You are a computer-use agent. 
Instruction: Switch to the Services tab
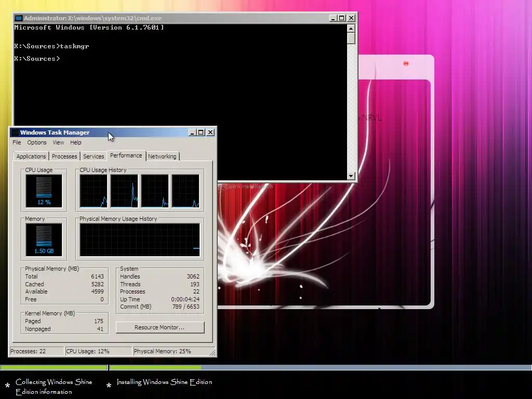94,156
